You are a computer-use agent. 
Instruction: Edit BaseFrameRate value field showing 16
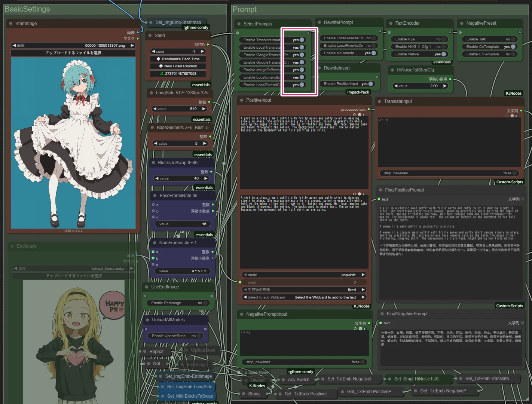tap(183, 224)
